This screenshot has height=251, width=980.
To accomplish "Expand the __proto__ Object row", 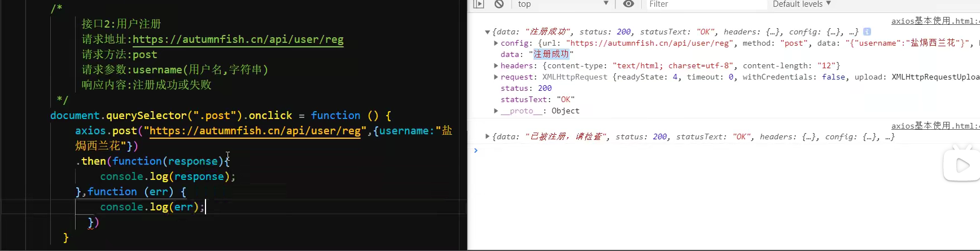I will pyautogui.click(x=496, y=111).
